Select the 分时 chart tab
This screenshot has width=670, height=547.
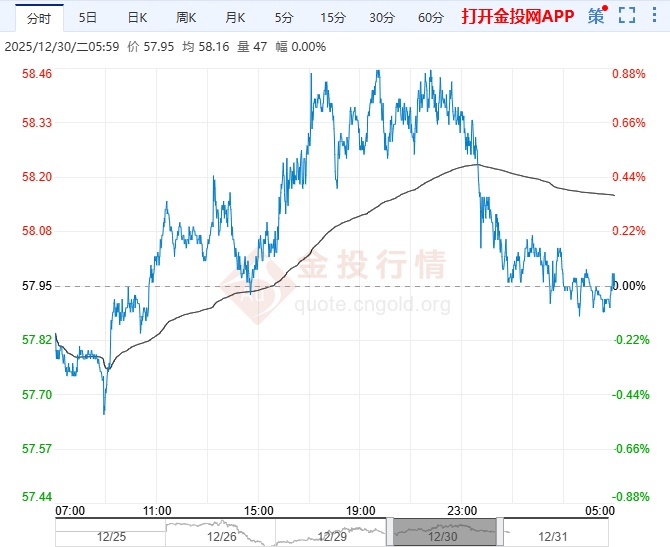pos(39,18)
